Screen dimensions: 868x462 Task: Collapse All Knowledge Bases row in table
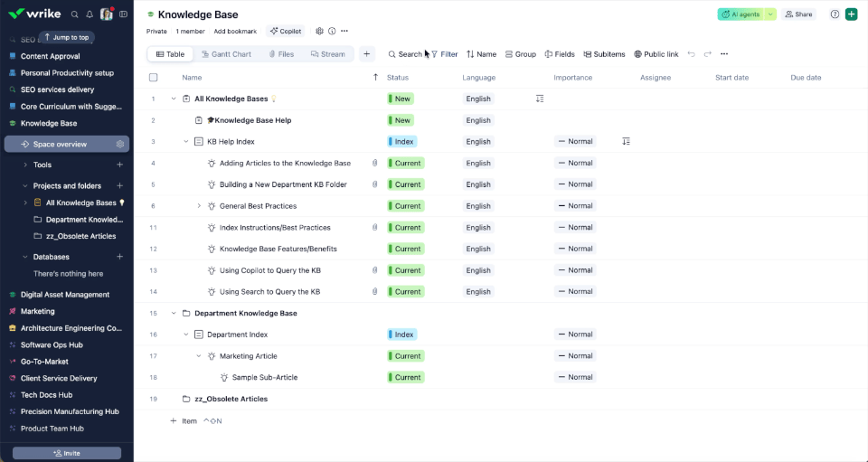[174, 99]
